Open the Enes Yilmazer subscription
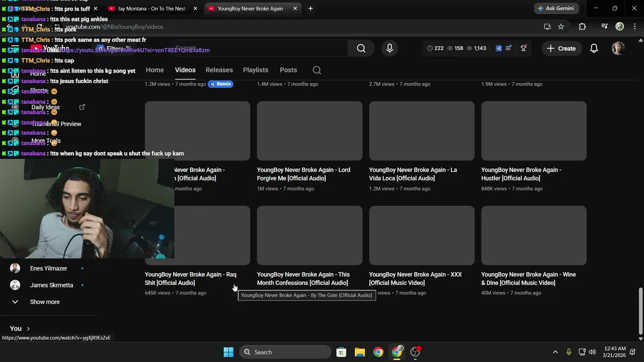The height and width of the screenshot is (362, 644). click(x=48, y=268)
